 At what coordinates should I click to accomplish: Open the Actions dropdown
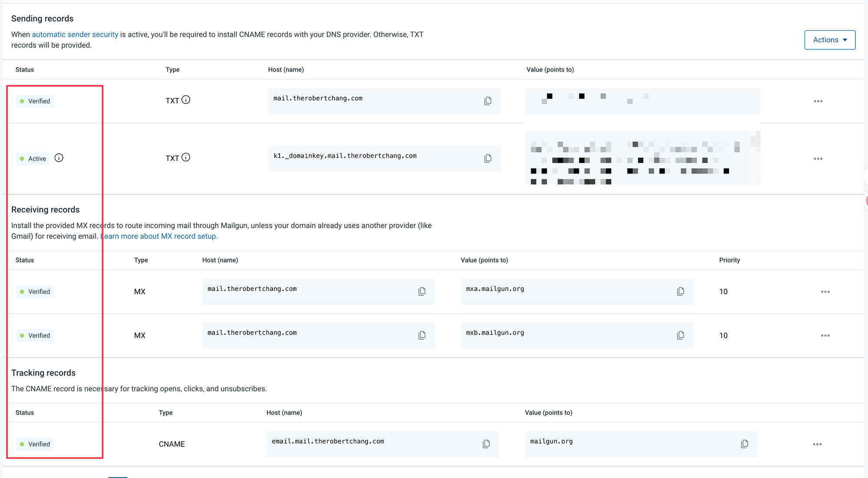tap(829, 40)
